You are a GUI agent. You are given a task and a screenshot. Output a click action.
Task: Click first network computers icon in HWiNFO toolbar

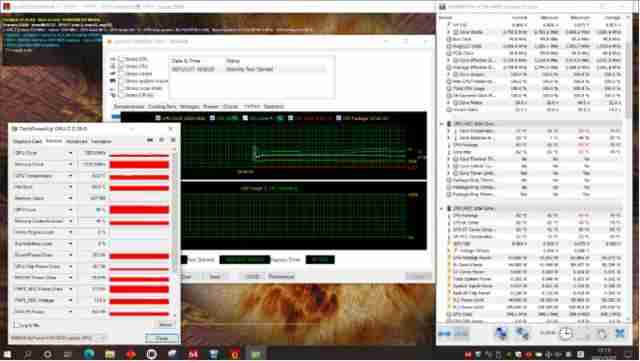click(x=501, y=333)
